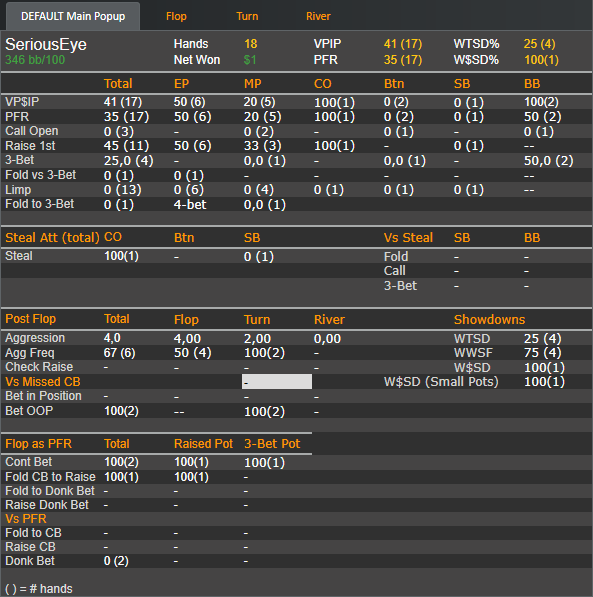
Task: Click the Raise 1st Total value 45 (11)
Action: (x=126, y=146)
